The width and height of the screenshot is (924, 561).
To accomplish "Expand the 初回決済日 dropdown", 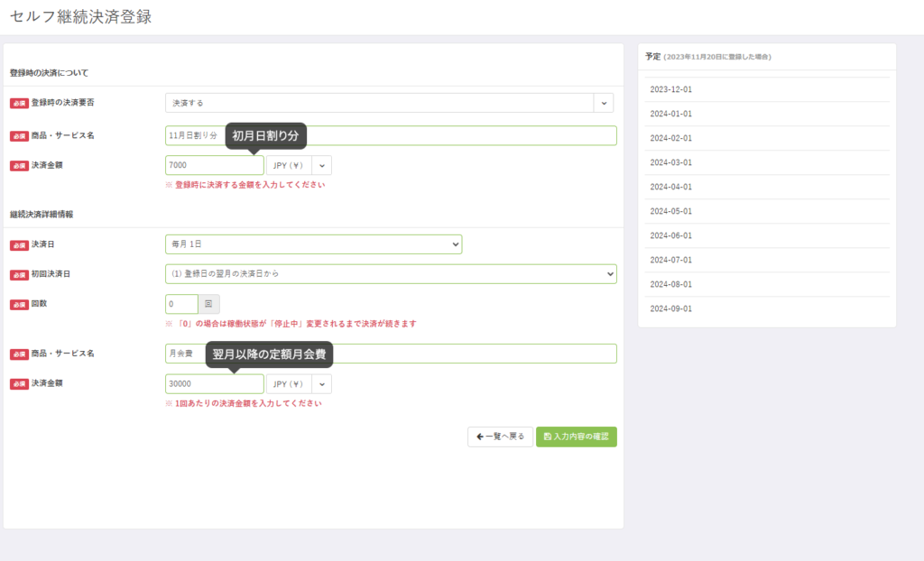I will tap(391, 273).
